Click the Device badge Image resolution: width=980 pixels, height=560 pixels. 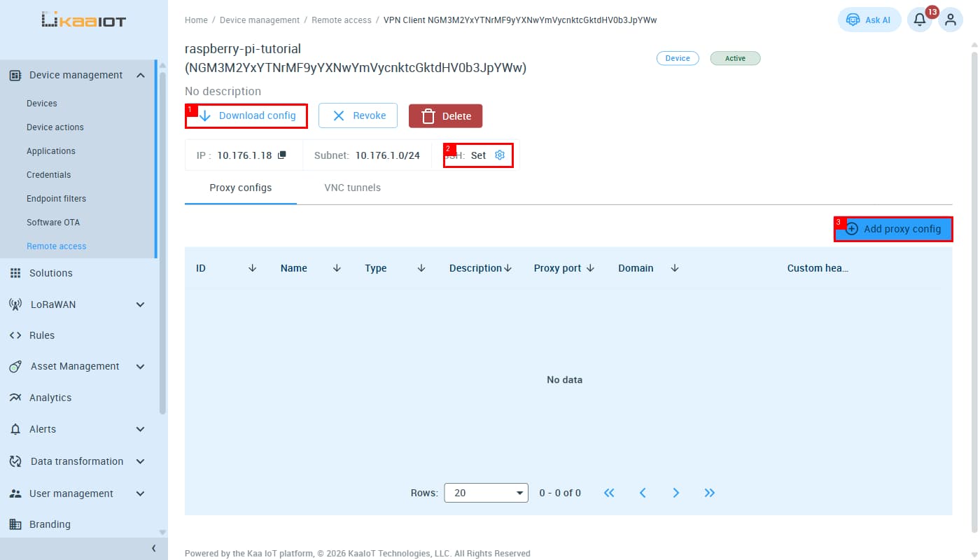(678, 58)
